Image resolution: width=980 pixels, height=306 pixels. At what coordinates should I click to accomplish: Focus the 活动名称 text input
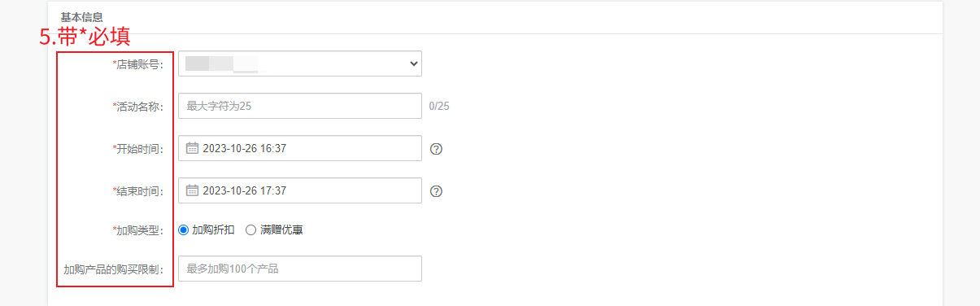[300, 106]
